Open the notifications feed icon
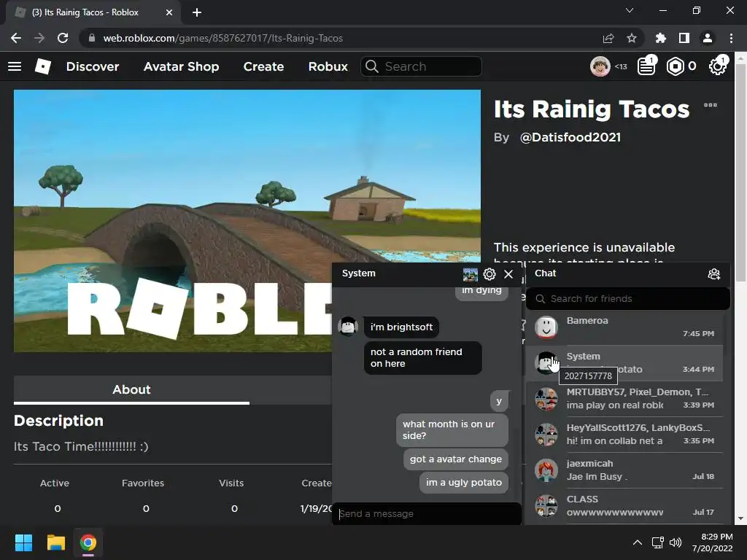This screenshot has height=560, width=747. (646, 66)
